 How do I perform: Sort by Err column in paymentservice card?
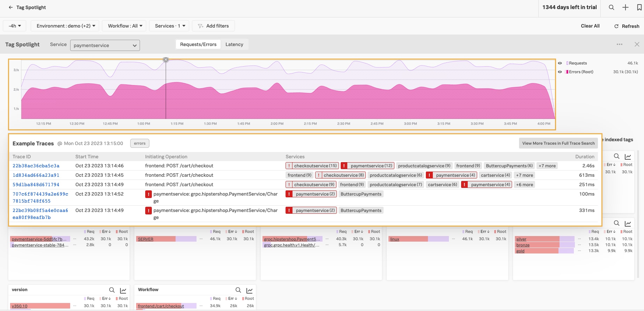pos(106,232)
